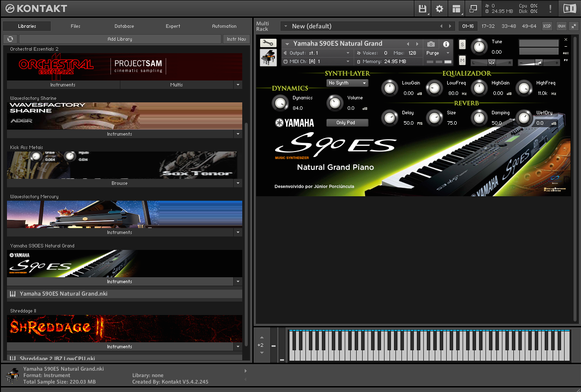The width and height of the screenshot is (581, 392).
Task: Switch to the Automation tab
Action: point(224,26)
